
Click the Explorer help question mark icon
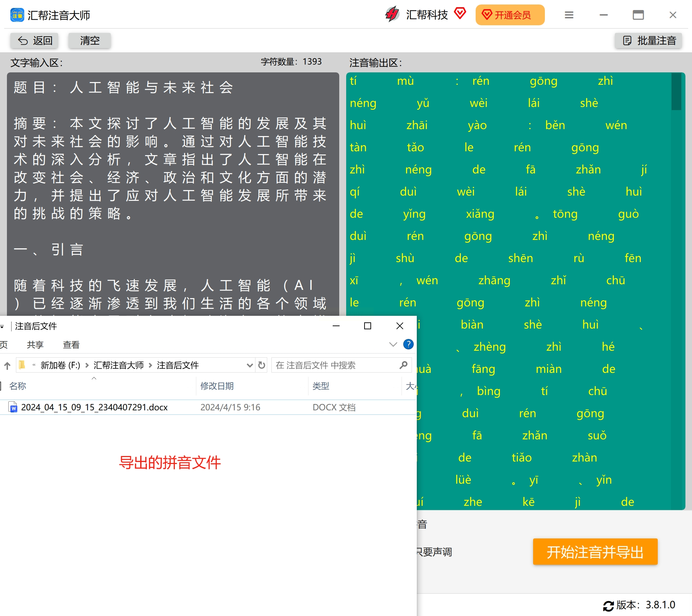[408, 344]
